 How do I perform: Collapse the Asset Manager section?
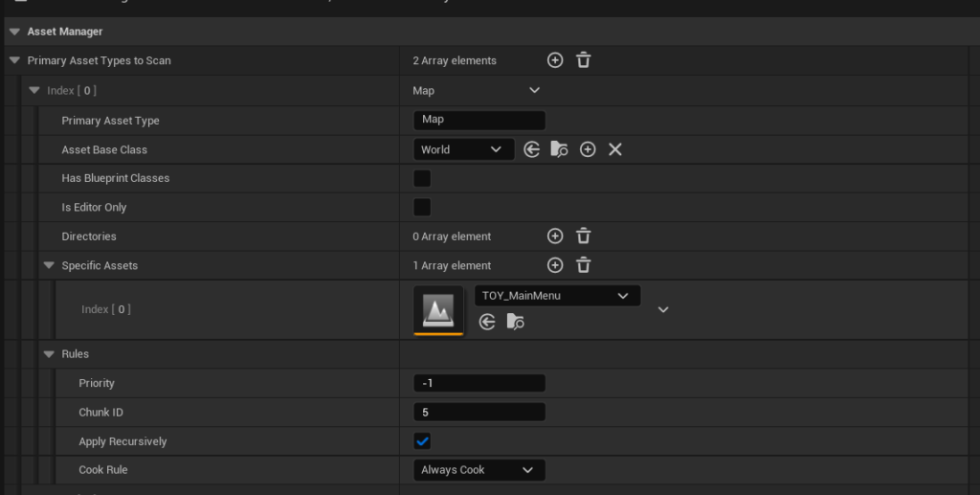click(14, 32)
